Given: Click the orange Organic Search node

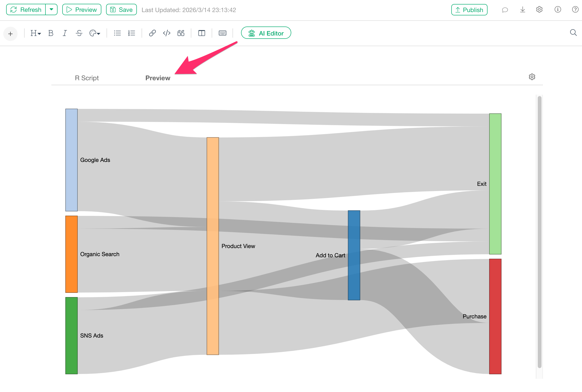Looking at the screenshot, I should (x=72, y=254).
